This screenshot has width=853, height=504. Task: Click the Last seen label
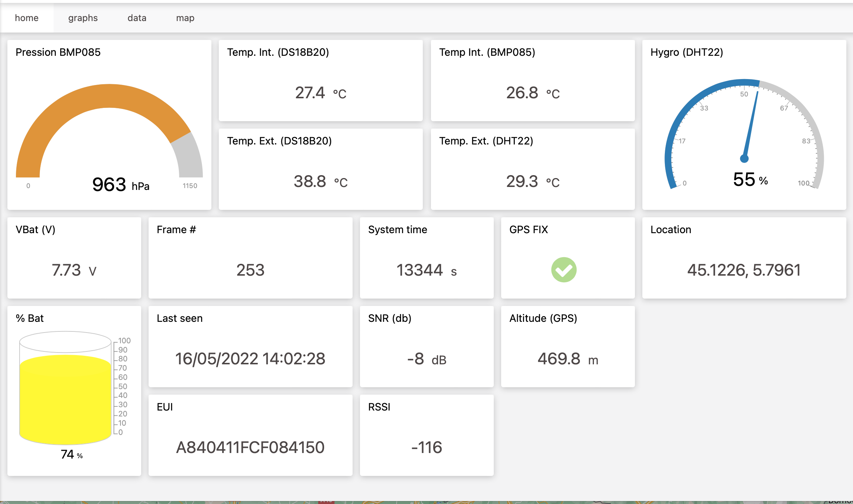180,318
